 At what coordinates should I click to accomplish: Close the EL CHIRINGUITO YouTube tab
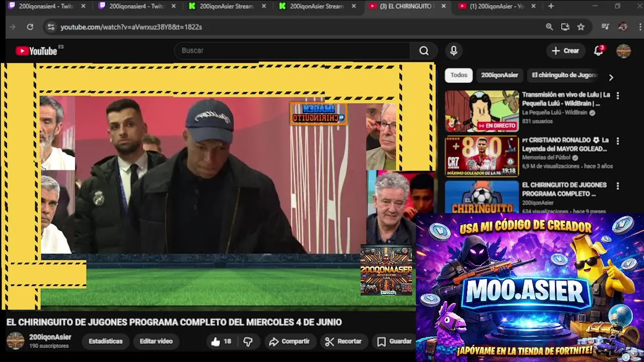point(443,6)
